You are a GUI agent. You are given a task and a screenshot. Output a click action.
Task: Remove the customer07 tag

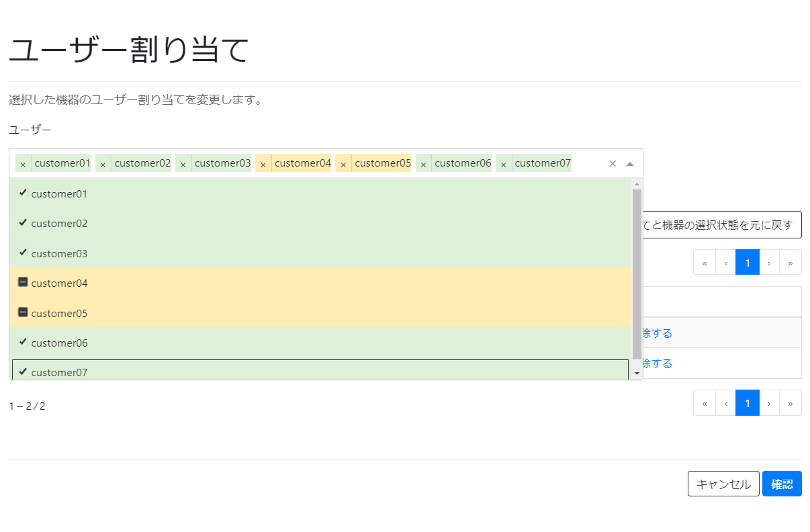coord(503,163)
